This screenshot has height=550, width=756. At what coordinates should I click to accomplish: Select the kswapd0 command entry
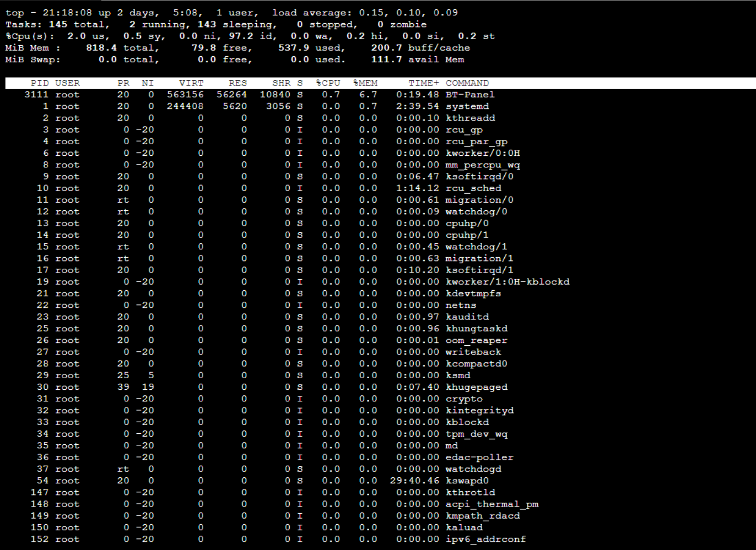(467, 481)
